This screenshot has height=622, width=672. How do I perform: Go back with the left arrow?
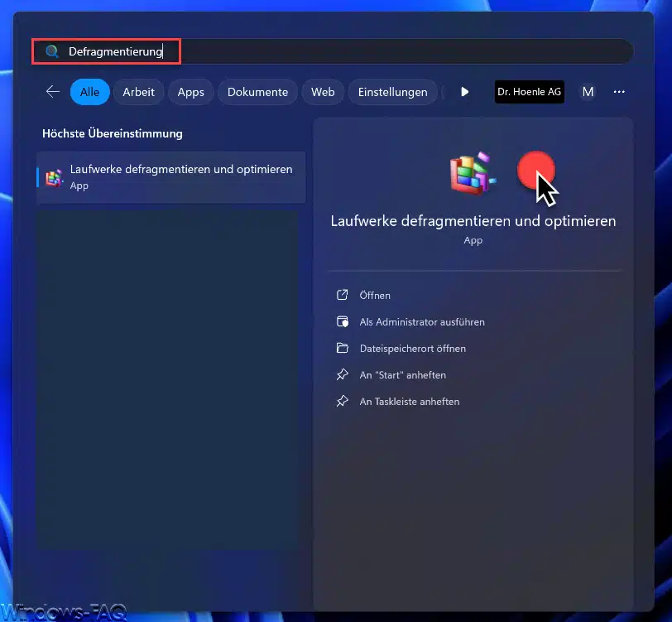[x=53, y=92]
